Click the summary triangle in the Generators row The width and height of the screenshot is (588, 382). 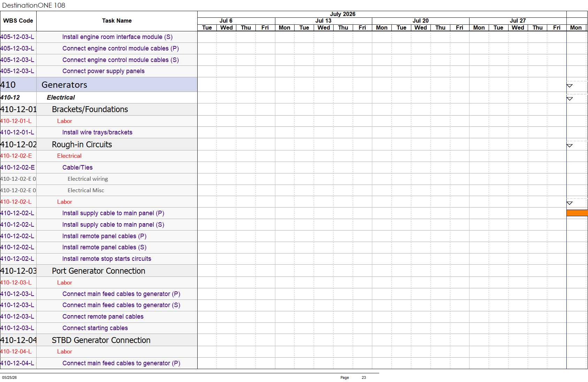[570, 86]
